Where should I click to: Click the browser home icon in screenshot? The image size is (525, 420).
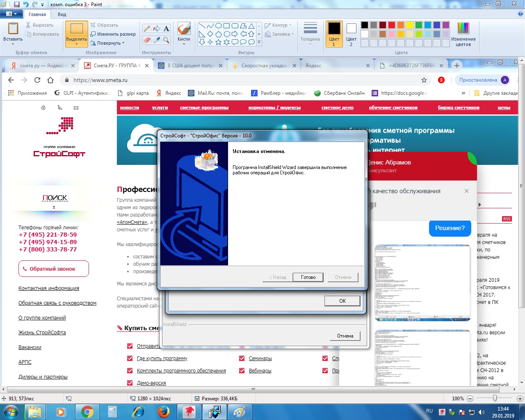click(x=50, y=80)
